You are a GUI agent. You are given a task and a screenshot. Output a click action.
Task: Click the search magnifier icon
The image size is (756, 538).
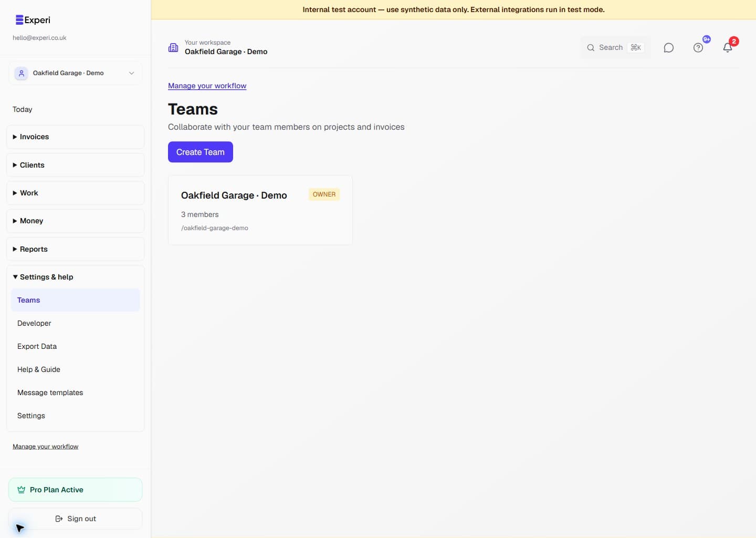[591, 47]
